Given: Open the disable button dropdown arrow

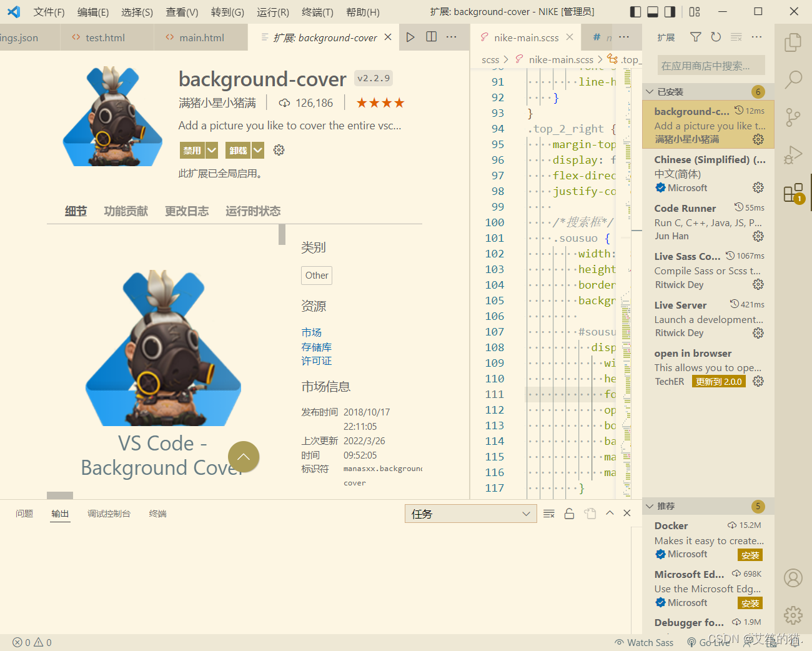Looking at the screenshot, I should point(212,150).
